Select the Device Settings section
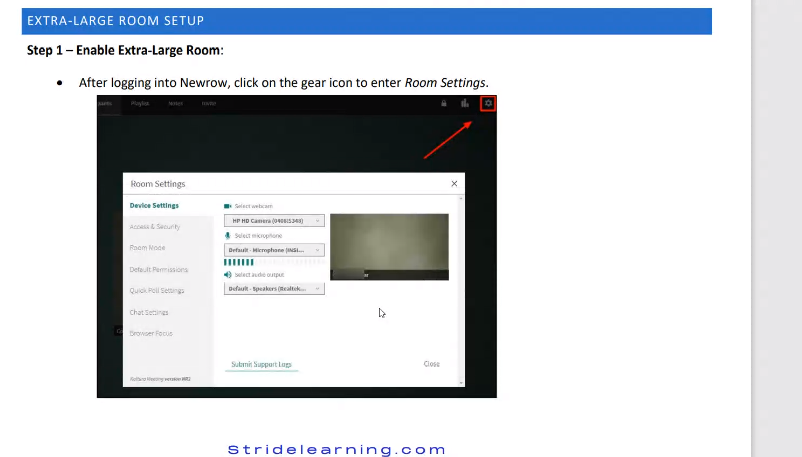The width and height of the screenshot is (802, 457). tap(154, 206)
